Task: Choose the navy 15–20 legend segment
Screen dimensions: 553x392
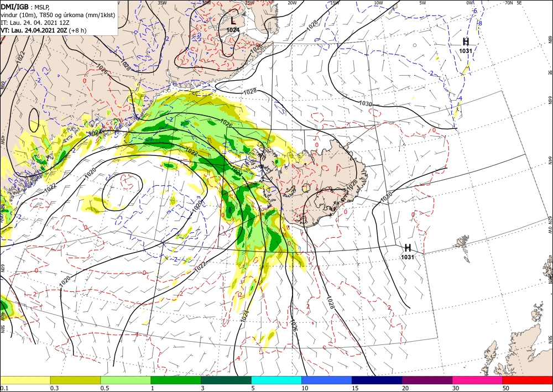Action: (377, 380)
